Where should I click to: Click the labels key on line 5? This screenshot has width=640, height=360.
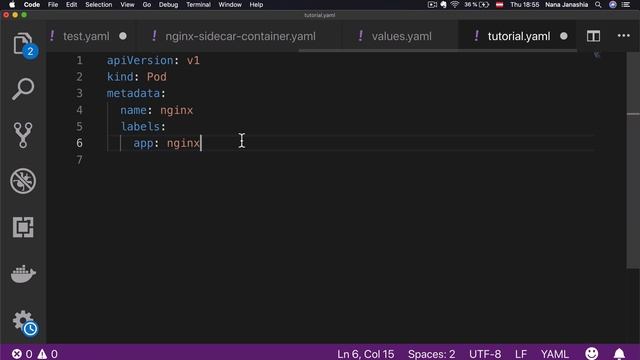[140, 127]
